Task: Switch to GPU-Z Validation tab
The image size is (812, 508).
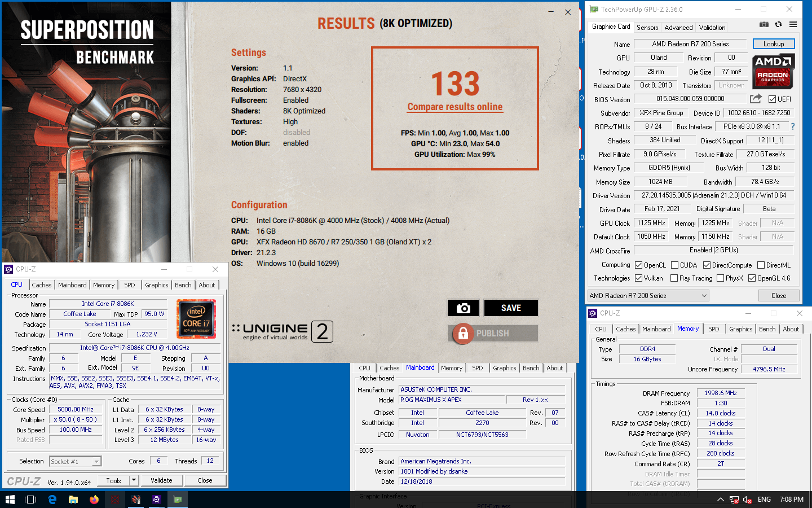Action: click(x=712, y=27)
